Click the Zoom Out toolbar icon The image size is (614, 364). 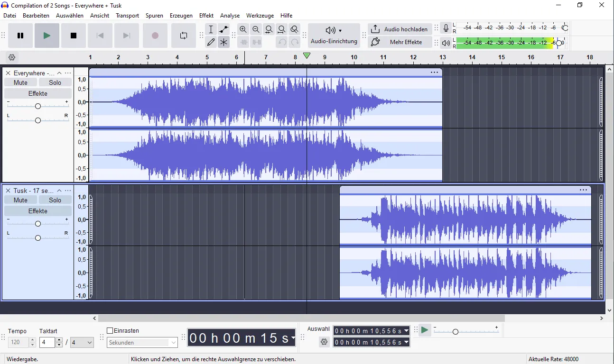click(256, 29)
